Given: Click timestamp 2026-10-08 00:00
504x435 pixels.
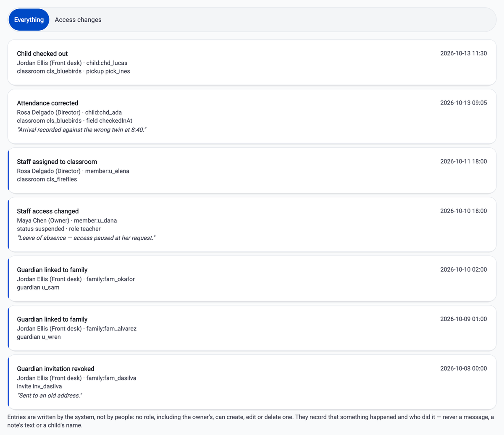Looking at the screenshot, I should click(x=464, y=369).
